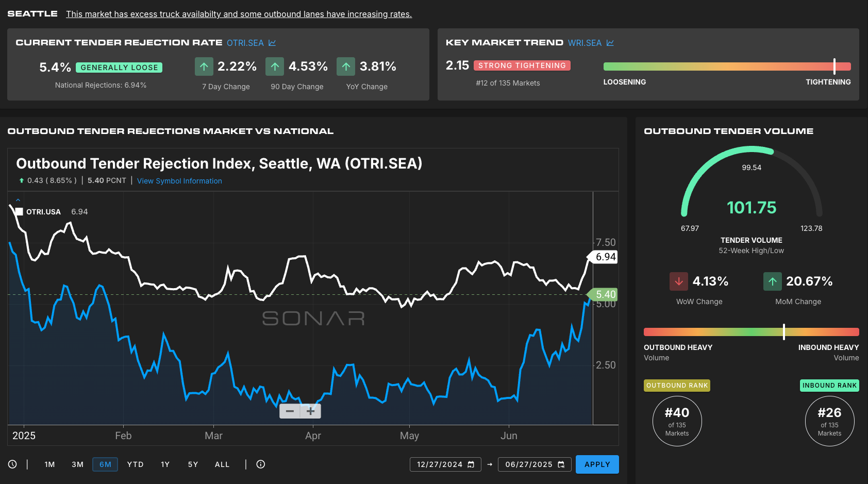Viewport: 868px width, 484px height.
Task: Open View Symbol Information link
Action: 179,181
